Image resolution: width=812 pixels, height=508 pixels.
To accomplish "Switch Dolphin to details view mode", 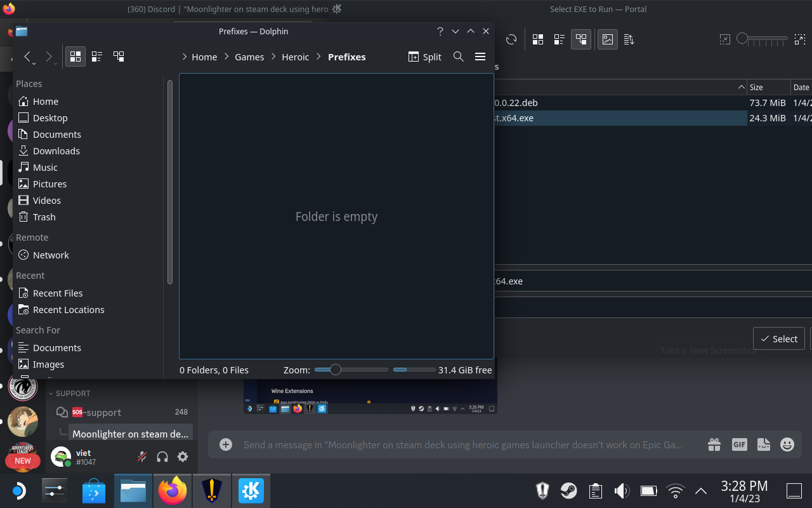I will 96,56.
